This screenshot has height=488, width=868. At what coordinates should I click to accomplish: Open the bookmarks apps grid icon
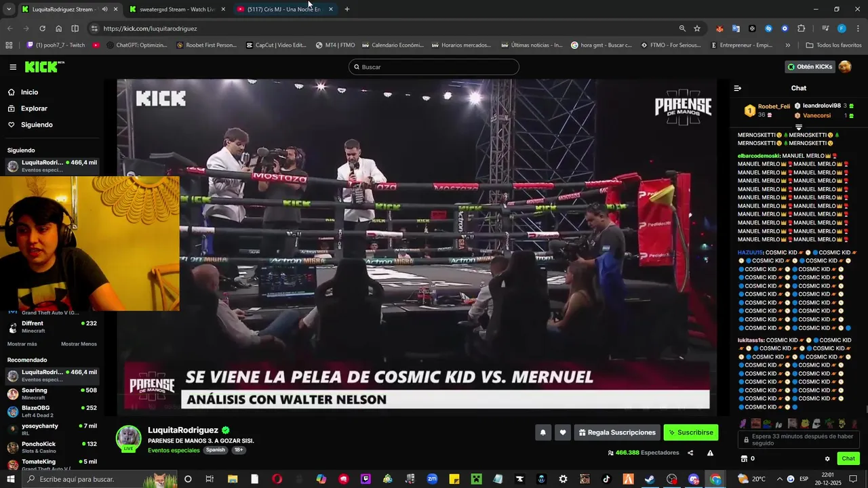pyautogui.click(x=9, y=45)
